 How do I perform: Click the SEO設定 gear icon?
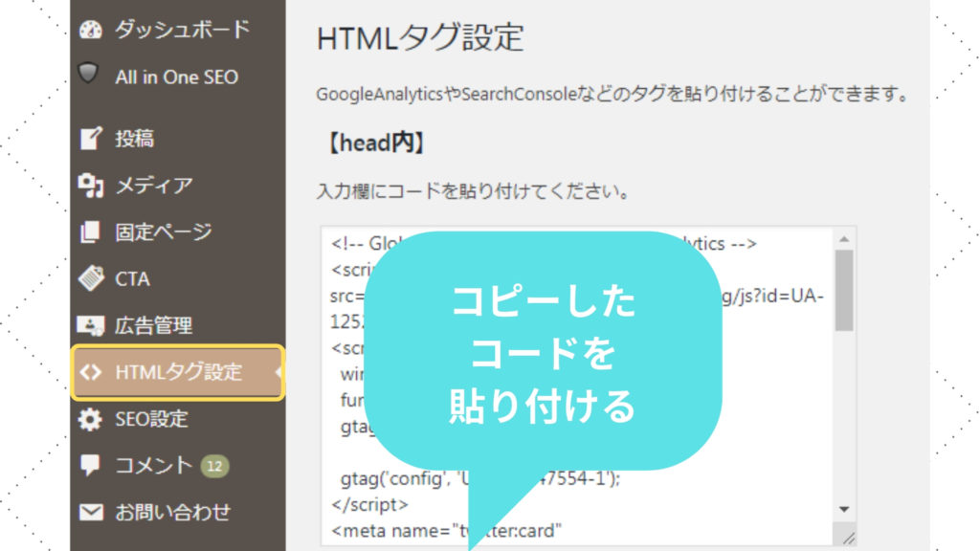[90, 419]
